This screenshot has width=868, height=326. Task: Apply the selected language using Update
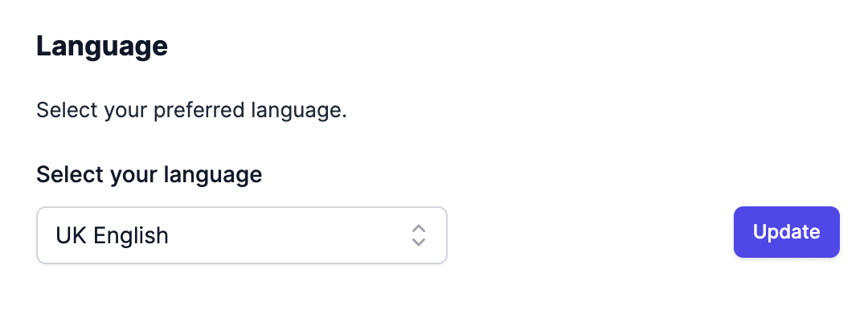[x=786, y=232]
